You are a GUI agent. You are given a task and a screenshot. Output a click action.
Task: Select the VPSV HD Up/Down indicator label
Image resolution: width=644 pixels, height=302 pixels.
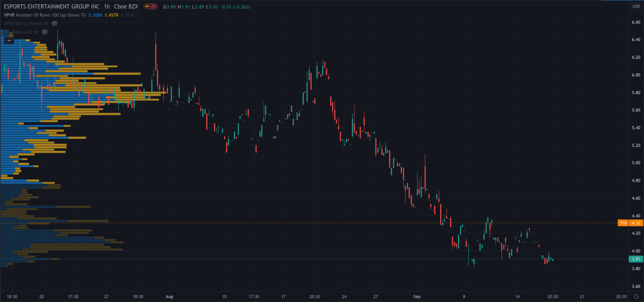coord(25,23)
